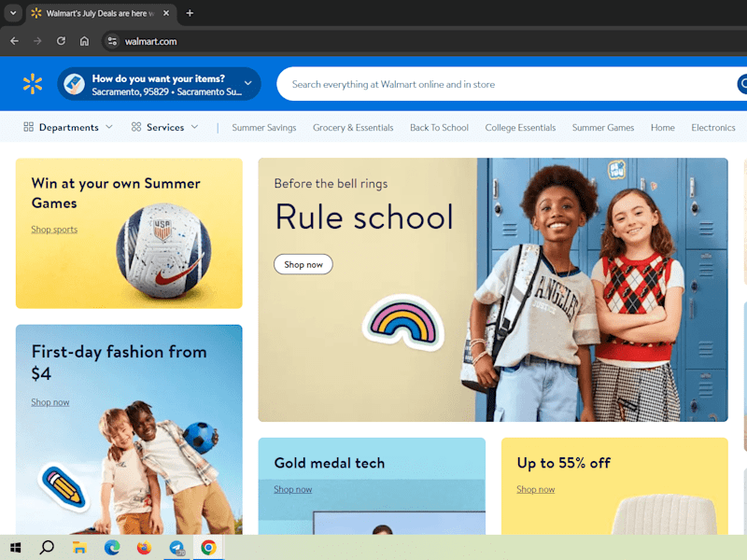Viewport: 747px width, 560px height.
Task: Close the Walmart July Deals tab
Action: [166, 13]
